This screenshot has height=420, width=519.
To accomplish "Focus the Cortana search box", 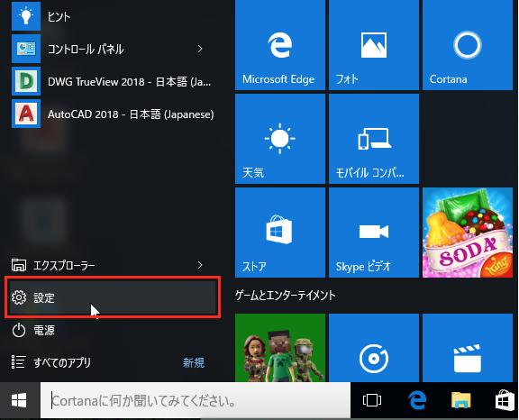I will 196,400.
